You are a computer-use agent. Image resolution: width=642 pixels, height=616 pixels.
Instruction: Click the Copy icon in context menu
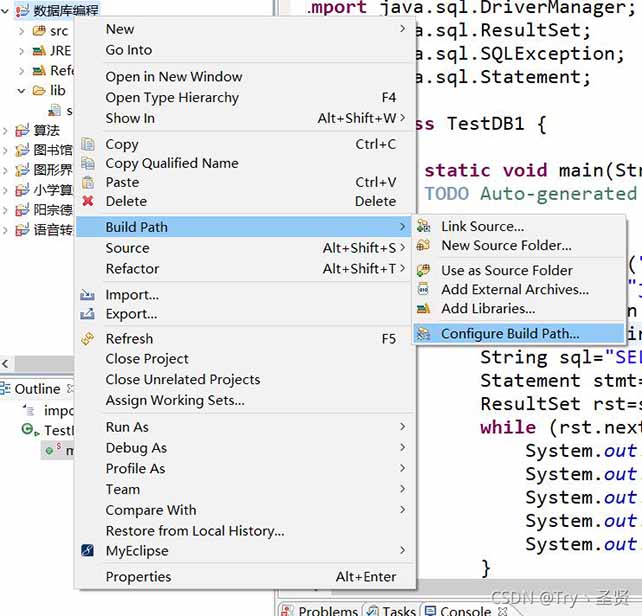click(88, 144)
